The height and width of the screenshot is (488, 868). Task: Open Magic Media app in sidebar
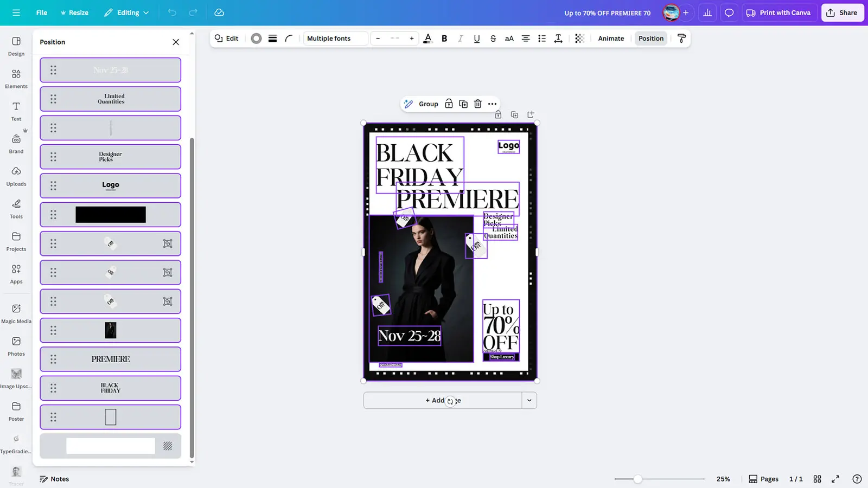click(16, 313)
